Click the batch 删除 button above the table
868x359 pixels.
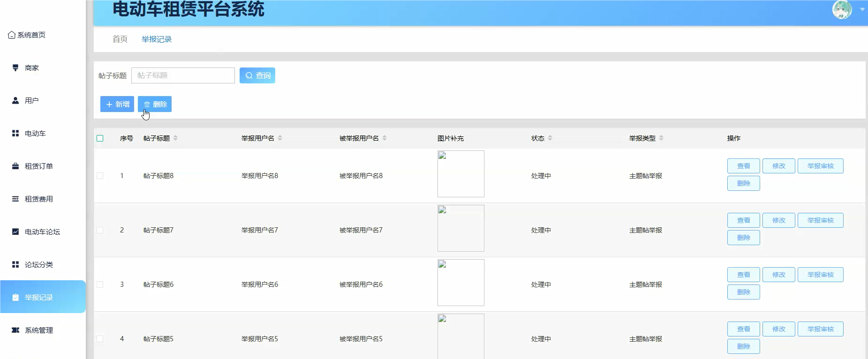click(x=155, y=104)
